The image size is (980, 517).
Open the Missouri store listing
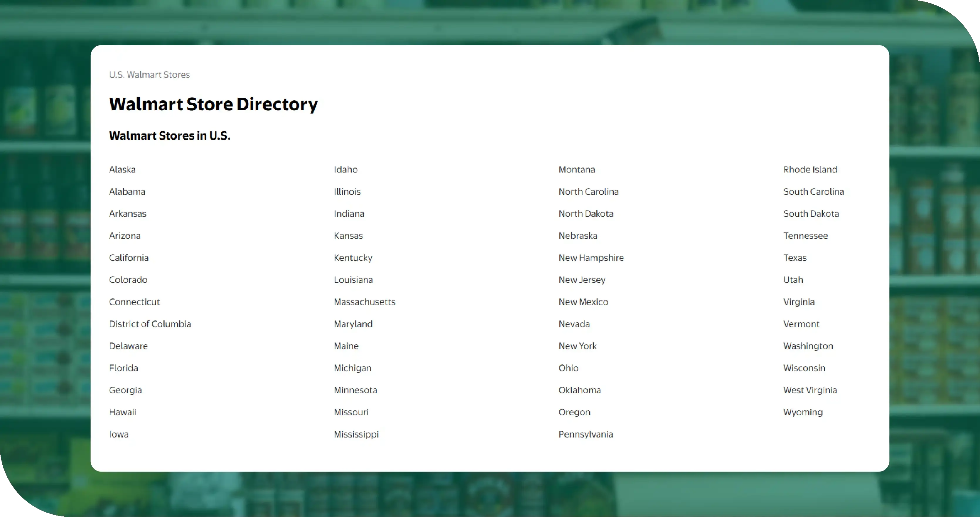click(x=351, y=412)
